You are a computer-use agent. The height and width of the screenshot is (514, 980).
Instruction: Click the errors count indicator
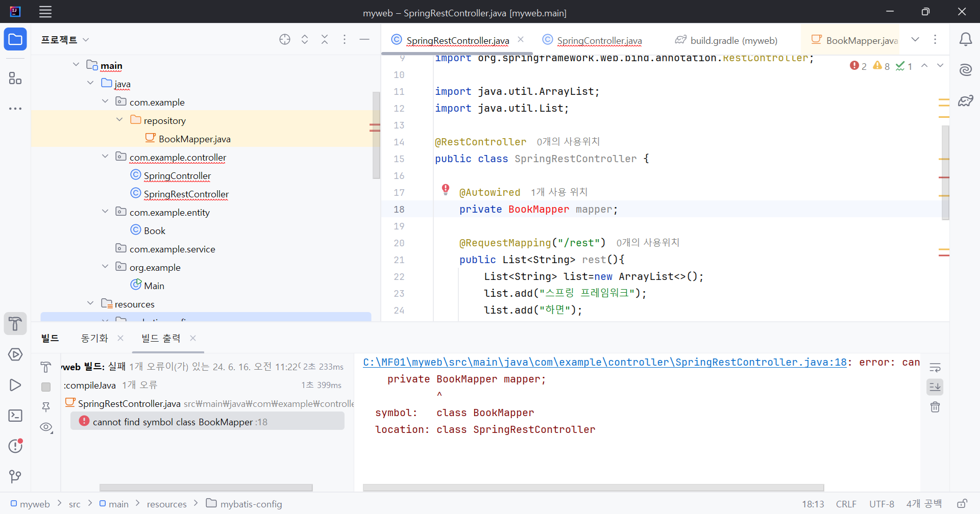coord(858,66)
